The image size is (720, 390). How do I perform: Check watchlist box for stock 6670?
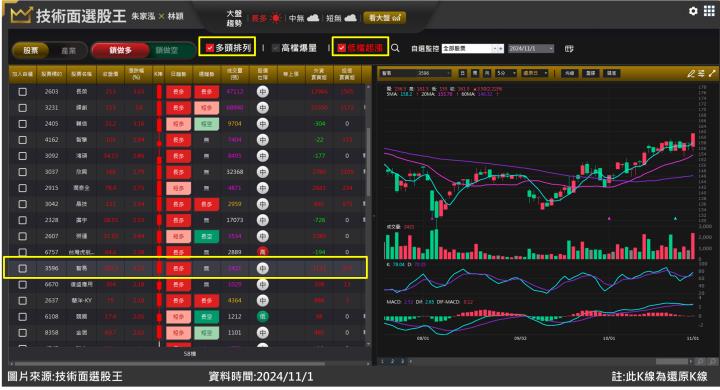pos(22,284)
